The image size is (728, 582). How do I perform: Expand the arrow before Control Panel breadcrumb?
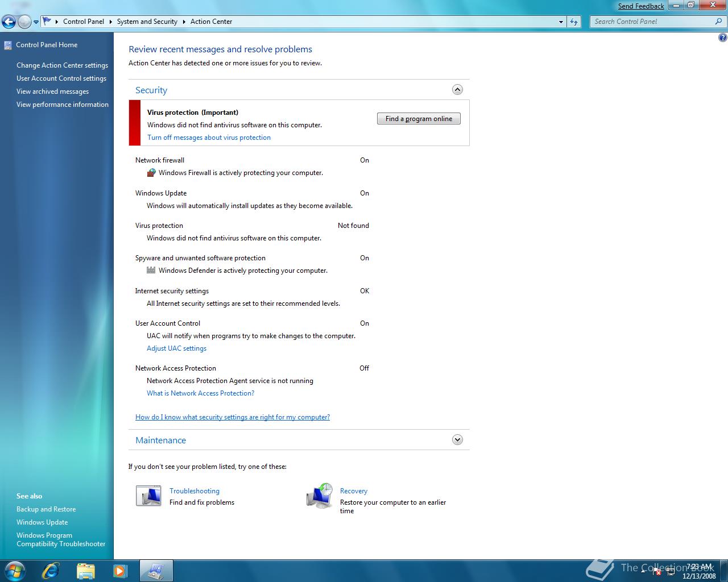click(x=57, y=22)
